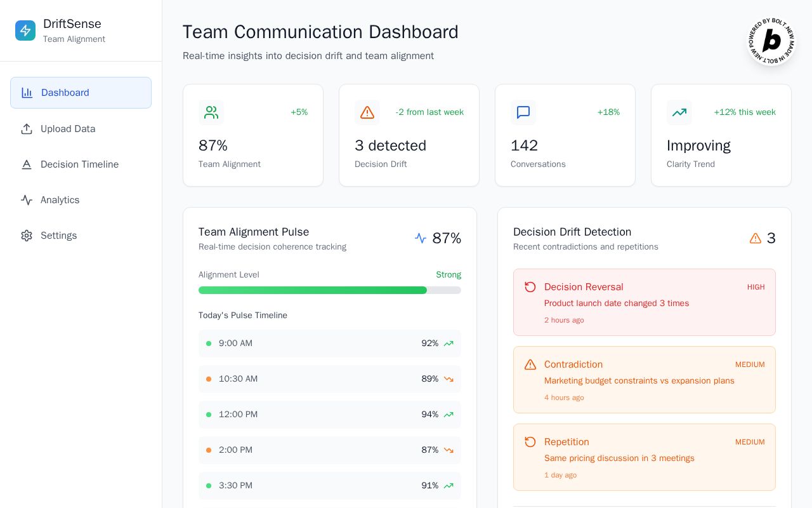Viewport: 812px width, 508px height.
Task: Click the upward trend arrow for 12:00 PM
Action: tap(449, 415)
